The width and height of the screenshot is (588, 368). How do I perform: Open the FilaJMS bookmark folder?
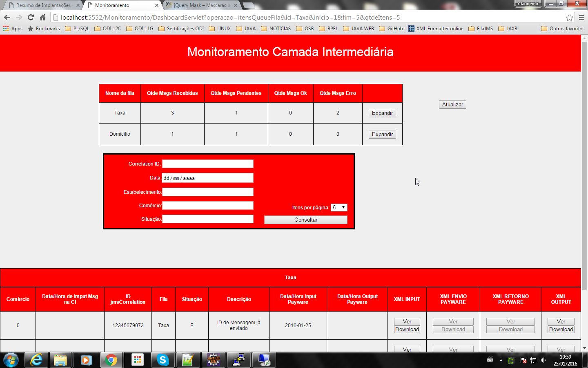pyautogui.click(x=481, y=29)
